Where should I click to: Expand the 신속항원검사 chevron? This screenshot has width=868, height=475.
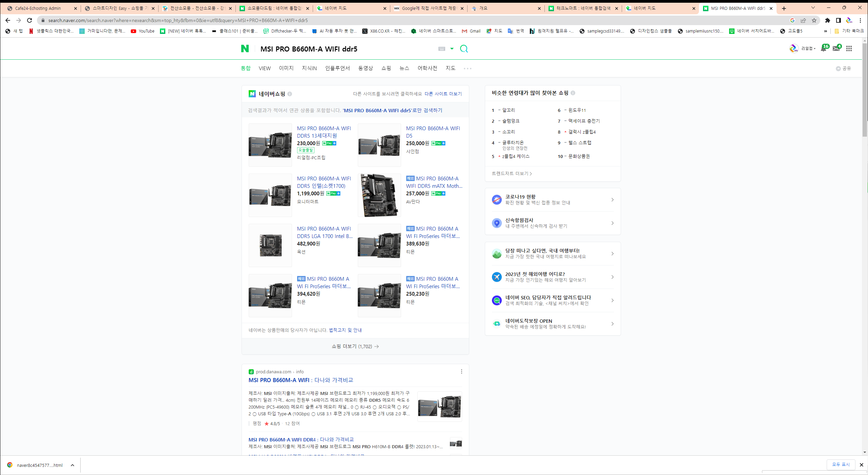[612, 223]
